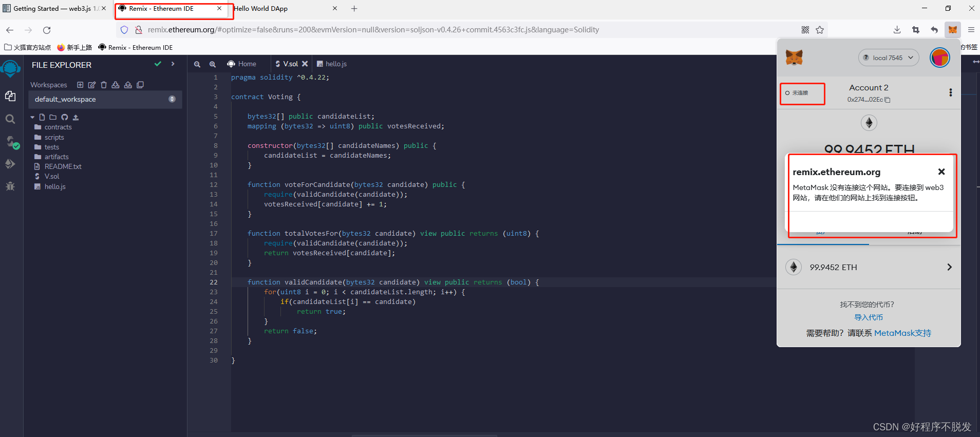
Task: Open 火狐官方站点 bookmark
Action: [28, 47]
